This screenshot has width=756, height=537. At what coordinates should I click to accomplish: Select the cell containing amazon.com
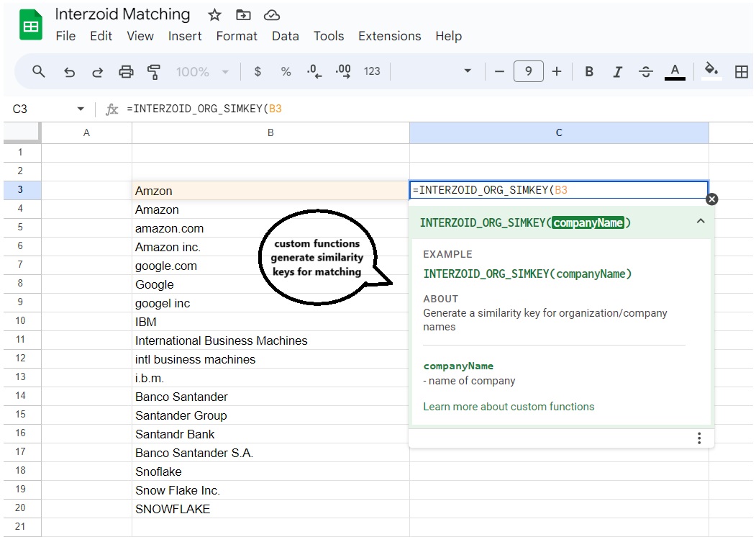270,228
